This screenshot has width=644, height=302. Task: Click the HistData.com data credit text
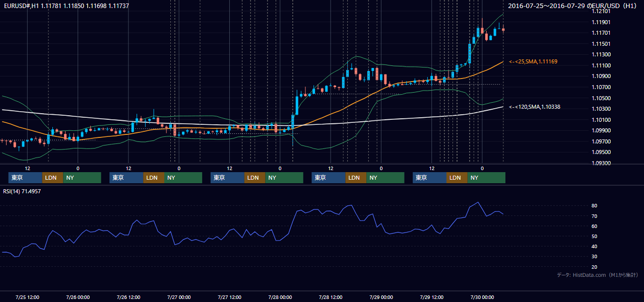pos(598,275)
